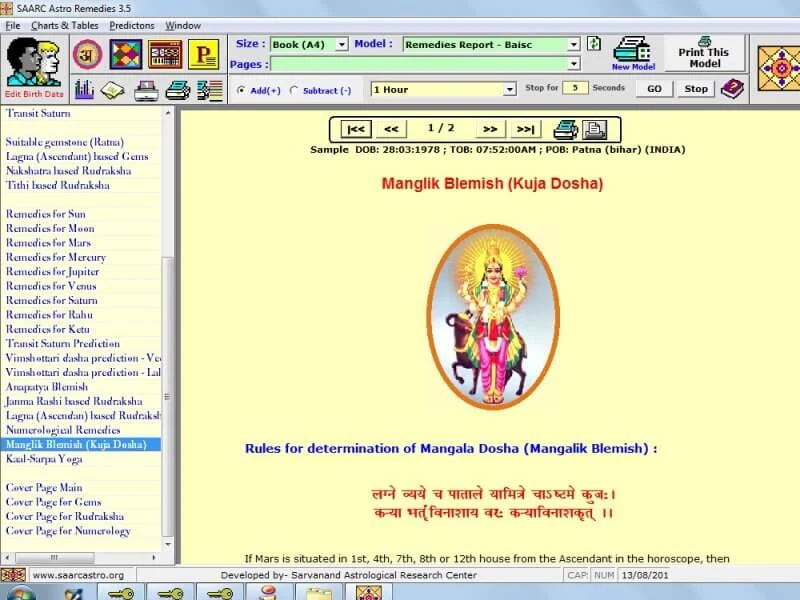
Task: Click the astro chart taskbar icon
Action: click(369, 593)
